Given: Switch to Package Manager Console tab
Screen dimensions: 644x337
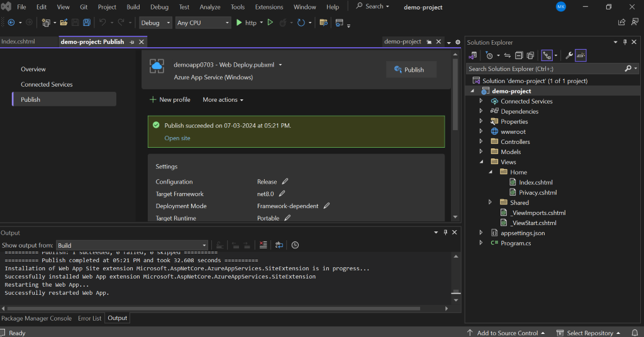Looking at the screenshot, I should coord(36,318).
